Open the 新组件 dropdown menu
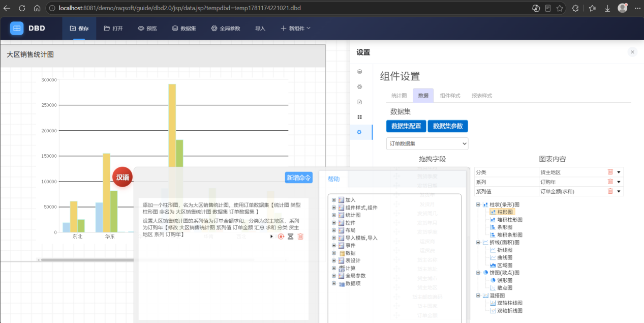 point(295,28)
